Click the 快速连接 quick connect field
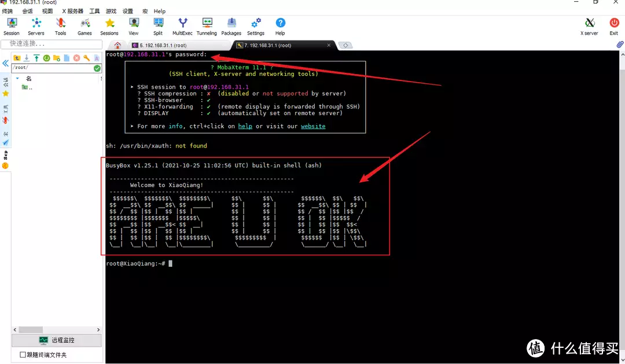 tap(52, 43)
